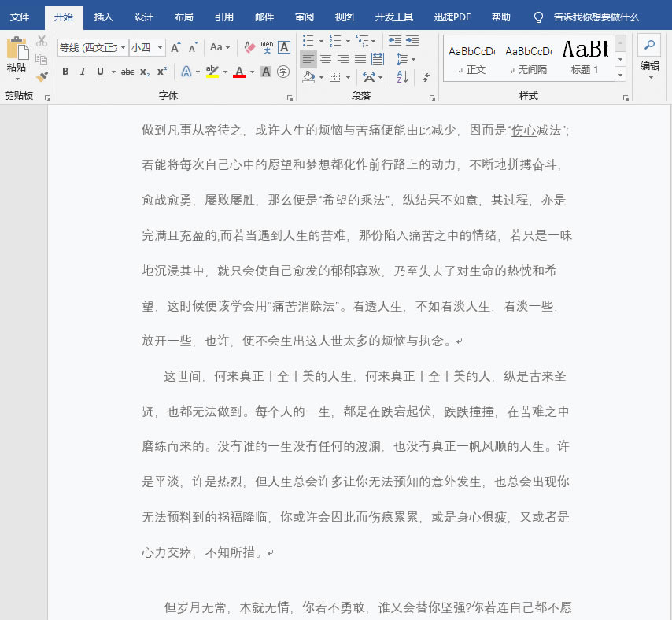Expand the line spacing dropdown
The width and height of the screenshot is (672, 620).
413,59
